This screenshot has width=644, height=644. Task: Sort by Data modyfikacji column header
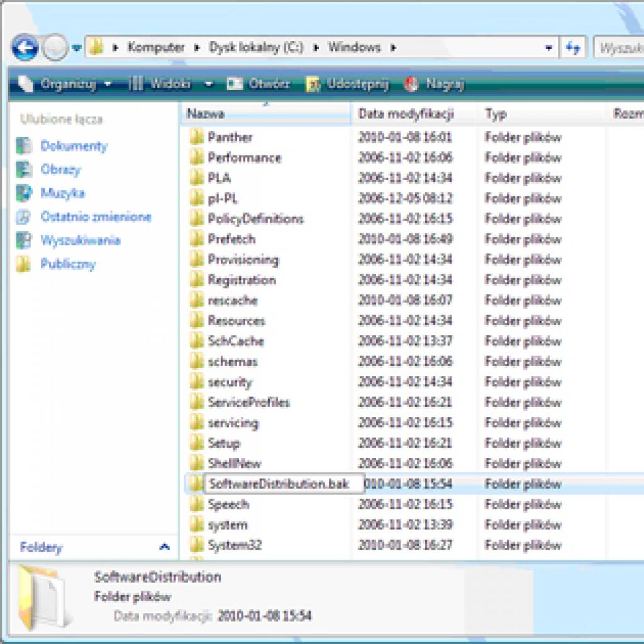414,113
